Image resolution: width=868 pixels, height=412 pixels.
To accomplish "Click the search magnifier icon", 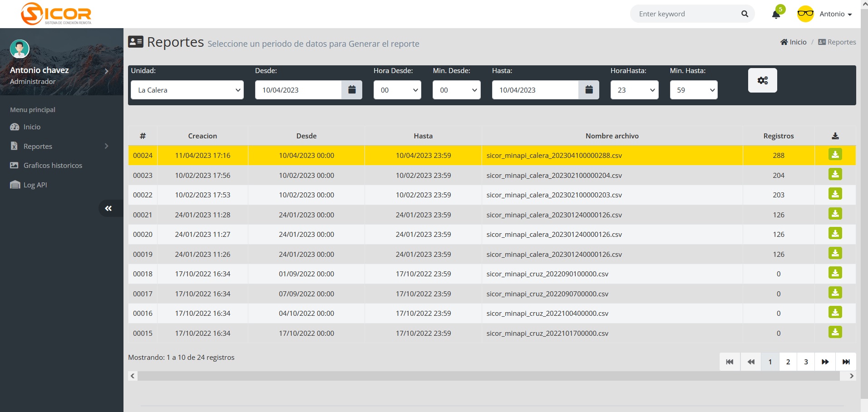I will pos(745,14).
